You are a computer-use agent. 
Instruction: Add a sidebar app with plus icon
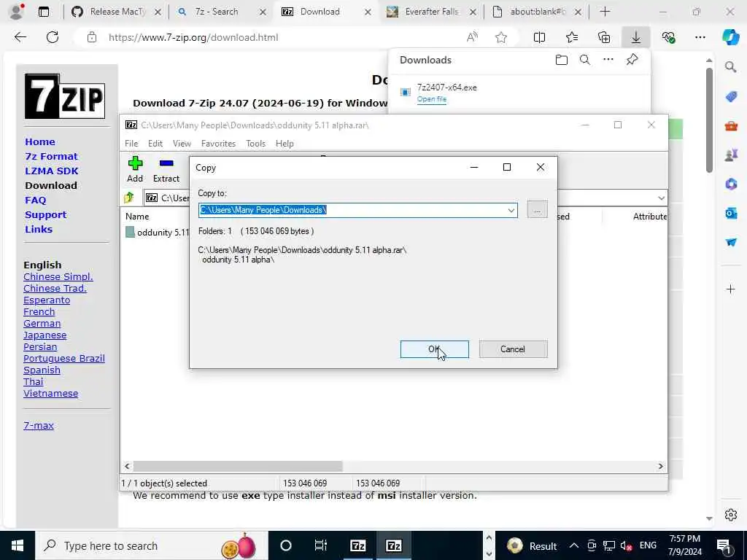(x=731, y=289)
